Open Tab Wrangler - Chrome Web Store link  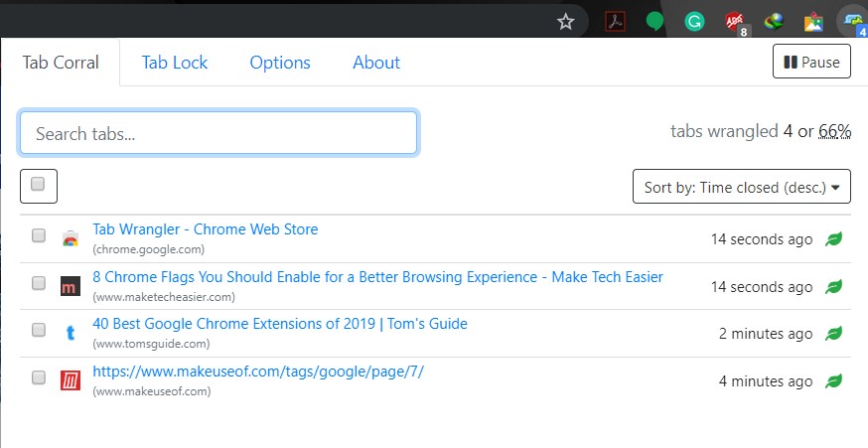pos(206,229)
